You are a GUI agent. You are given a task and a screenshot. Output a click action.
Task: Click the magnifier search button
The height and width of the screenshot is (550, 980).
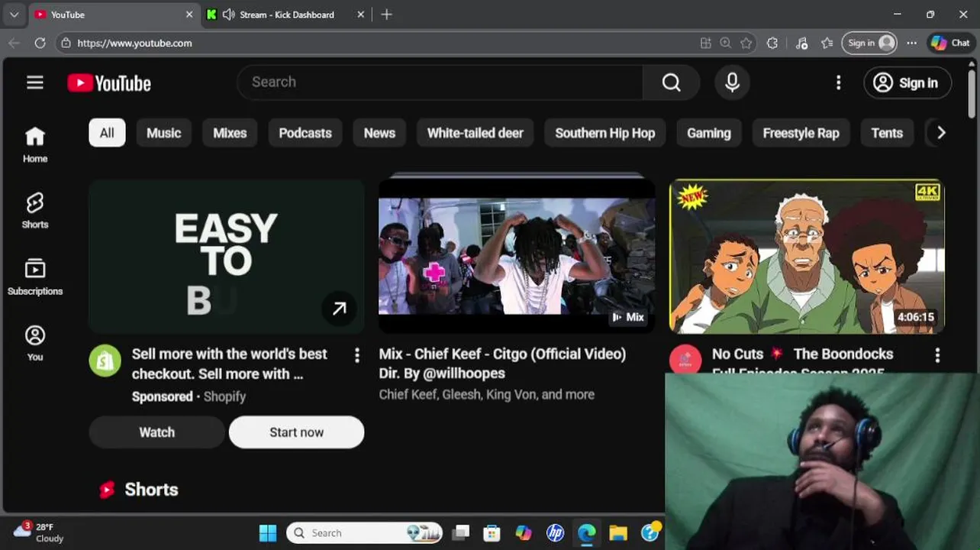pyautogui.click(x=671, y=82)
